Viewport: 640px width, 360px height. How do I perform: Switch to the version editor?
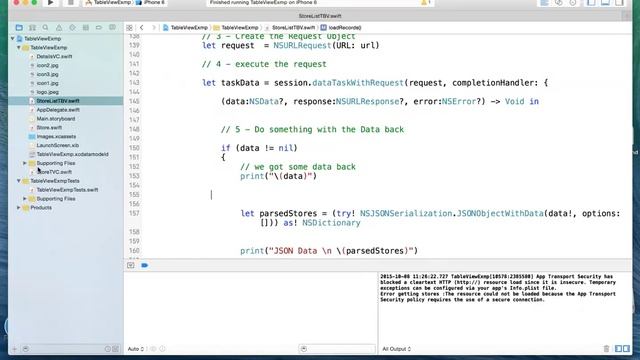click(x=573, y=2)
